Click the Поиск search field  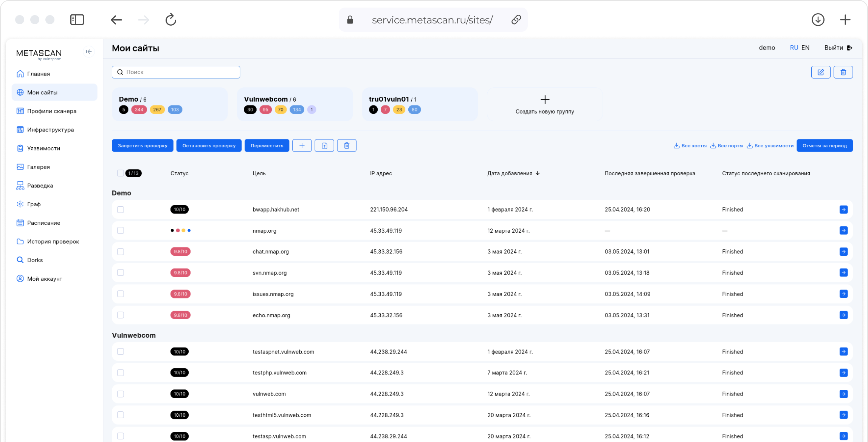click(176, 72)
